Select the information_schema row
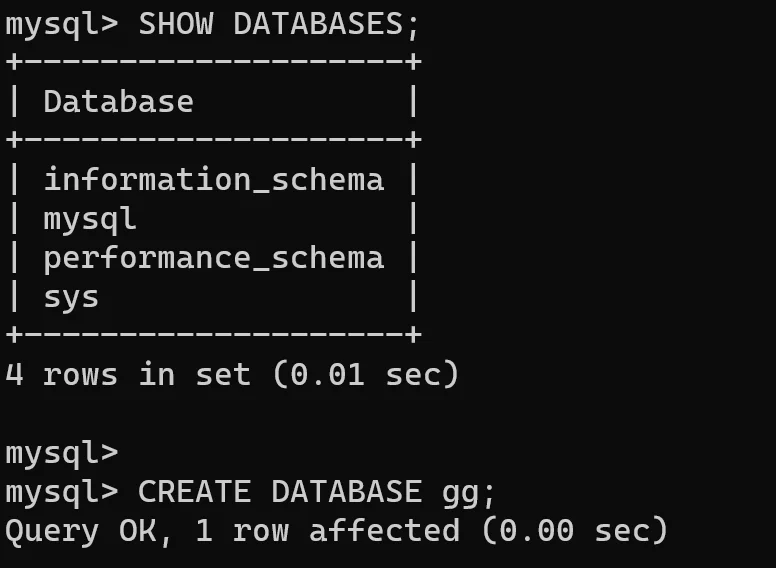The height and width of the screenshot is (568, 776). 213,179
